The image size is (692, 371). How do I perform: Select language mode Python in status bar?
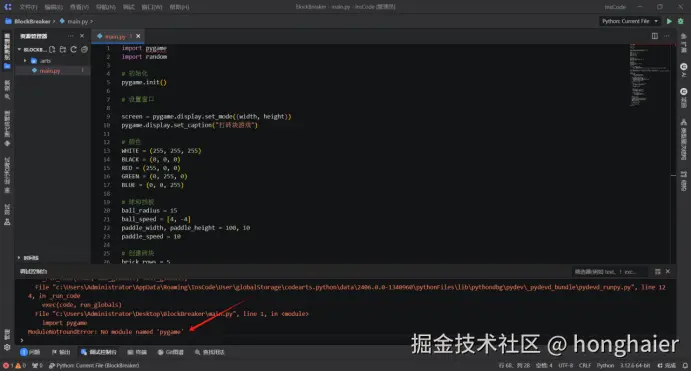[606, 366]
